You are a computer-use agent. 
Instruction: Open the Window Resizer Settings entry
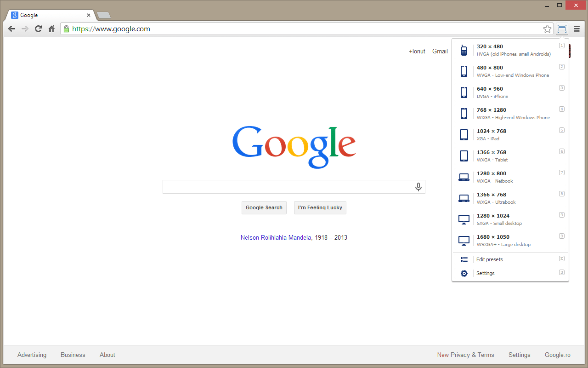pyautogui.click(x=486, y=273)
